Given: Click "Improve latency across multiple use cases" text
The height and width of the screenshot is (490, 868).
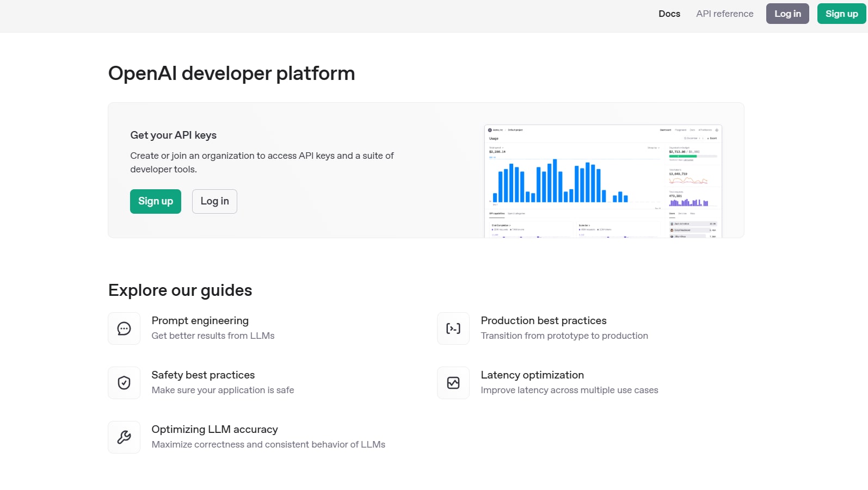Looking at the screenshot, I should click(x=569, y=390).
